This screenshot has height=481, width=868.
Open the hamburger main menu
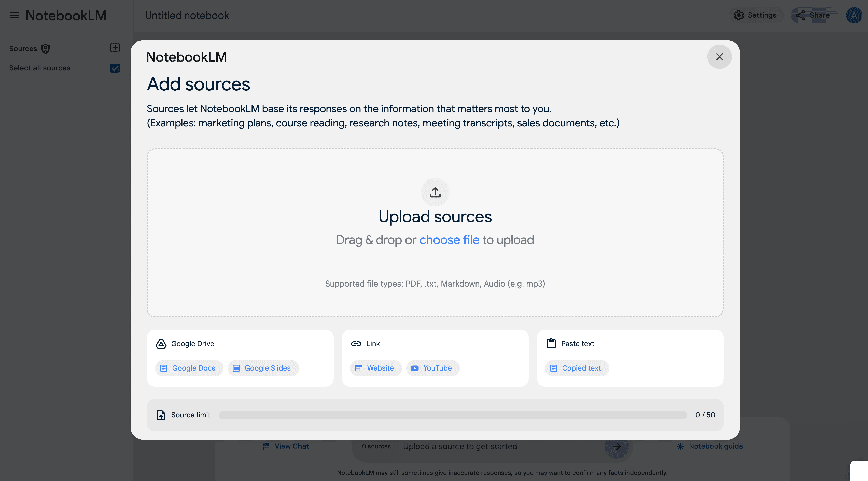click(x=14, y=16)
